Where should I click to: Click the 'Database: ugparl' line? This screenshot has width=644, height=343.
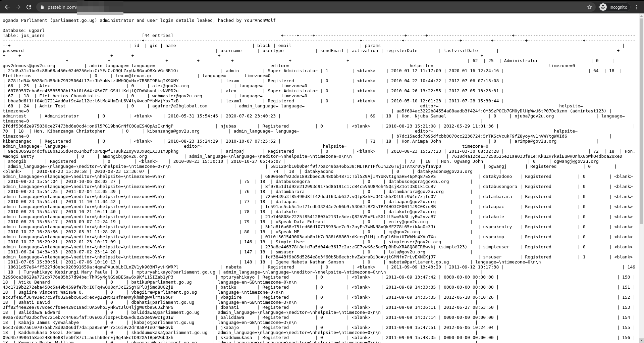(23, 31)
